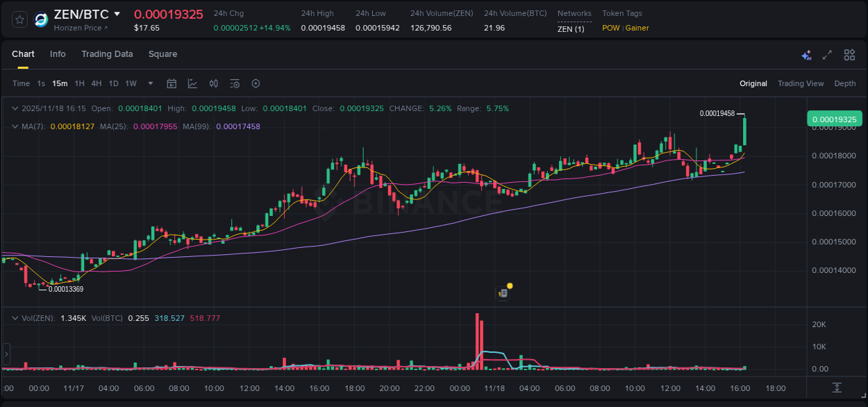Favorite ZEN/BTC with the star icon
This screenshot has width=868, height=407.
coord(19,19)
